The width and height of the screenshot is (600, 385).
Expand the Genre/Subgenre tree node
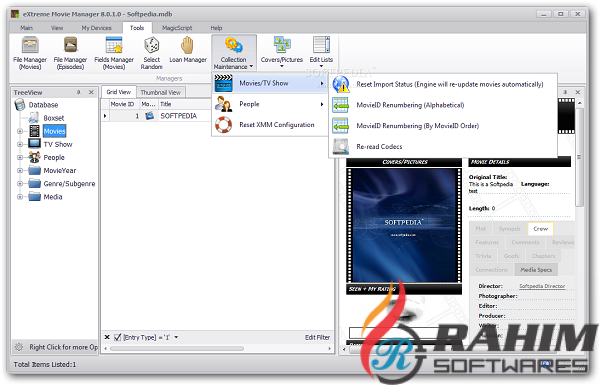click(20, 184)
